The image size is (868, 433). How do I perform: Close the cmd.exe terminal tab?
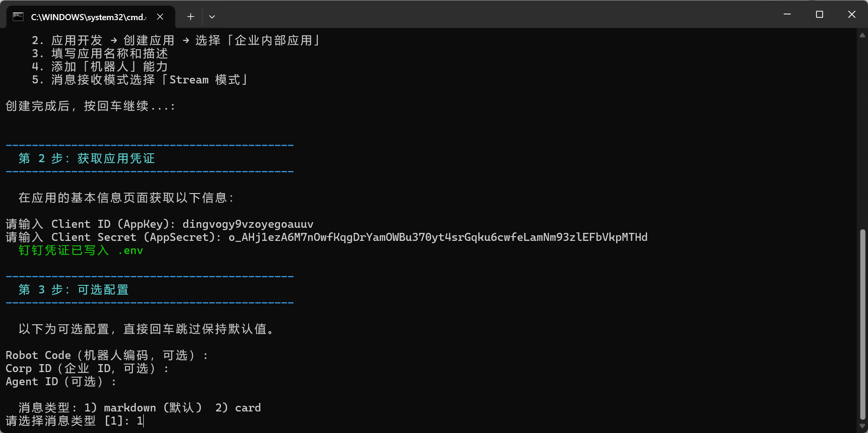coord(160,17)
